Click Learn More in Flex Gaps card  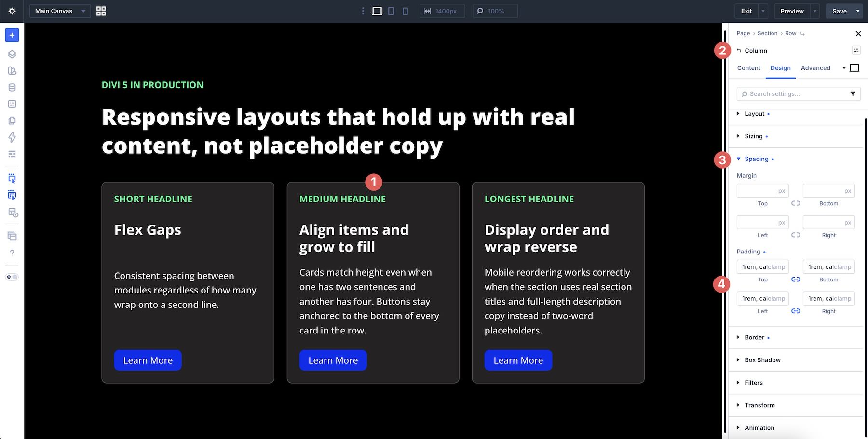(x=148, y=360)
